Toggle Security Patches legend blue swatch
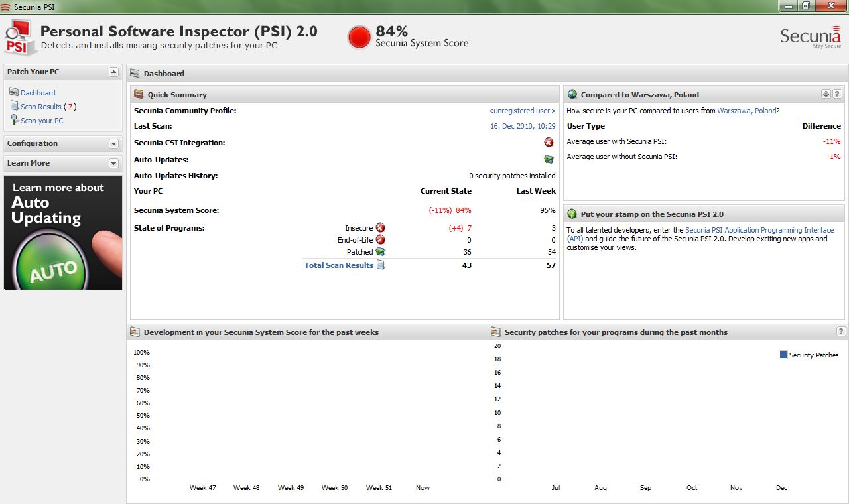The image size is (849, 504). [x=783, y=355]
